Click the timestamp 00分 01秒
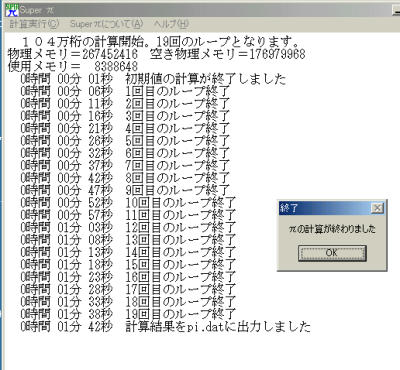400x370 pixels. (x=85, y=79)
